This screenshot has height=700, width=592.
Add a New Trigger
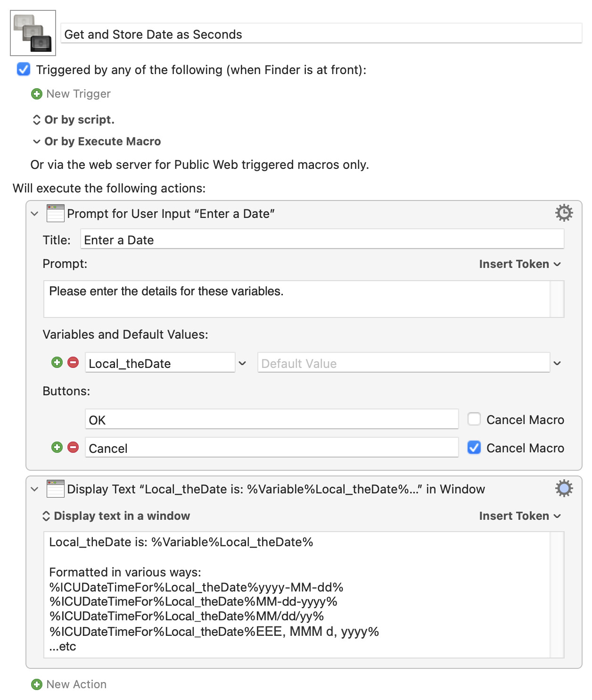click(x=71, y=94)
